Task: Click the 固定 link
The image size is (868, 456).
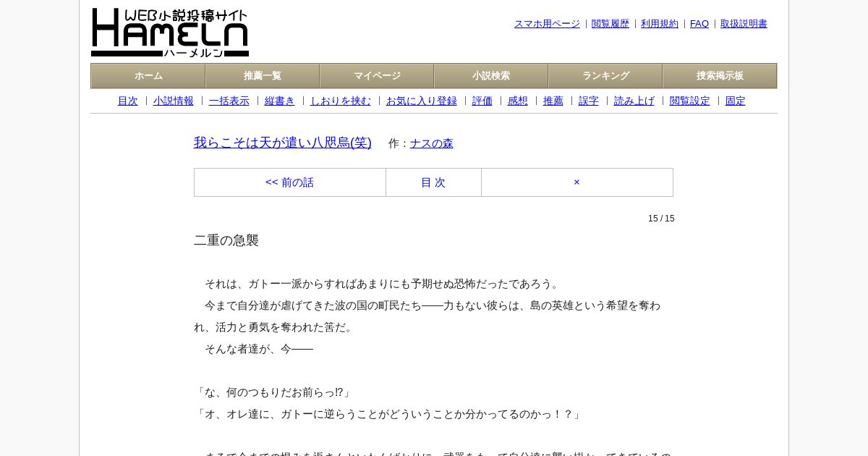Action: point(736,101)
